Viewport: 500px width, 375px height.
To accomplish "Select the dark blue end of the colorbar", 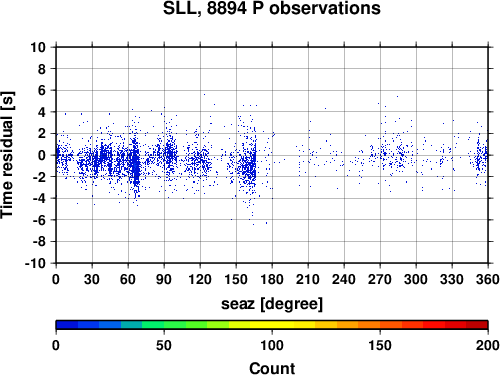I will [67, 325].
